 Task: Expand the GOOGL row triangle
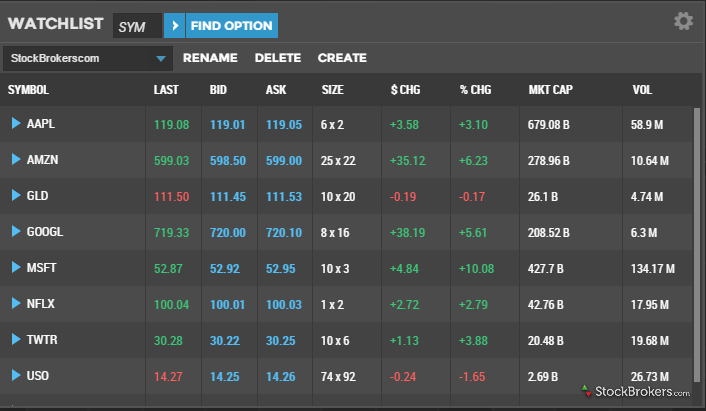tap(16, 231)
